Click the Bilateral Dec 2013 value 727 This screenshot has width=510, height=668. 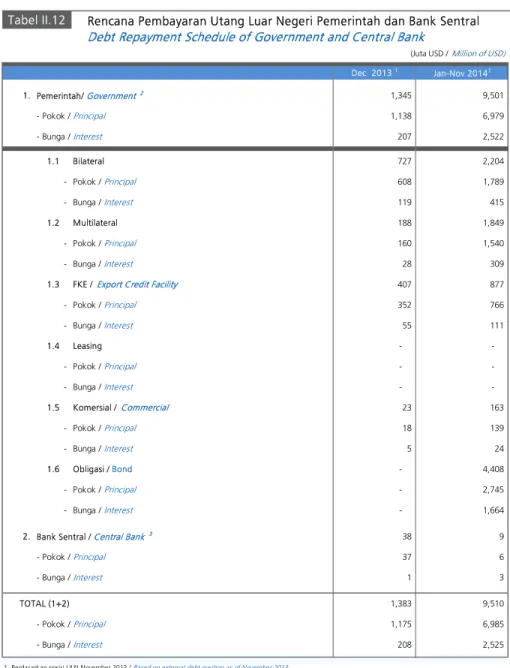(404, 161)
